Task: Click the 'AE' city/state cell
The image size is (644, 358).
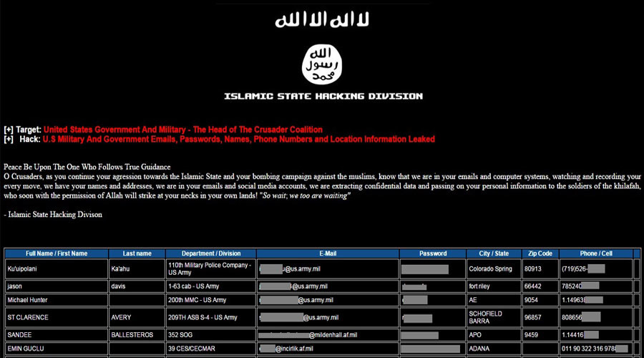Action: [x=494, y=300]
